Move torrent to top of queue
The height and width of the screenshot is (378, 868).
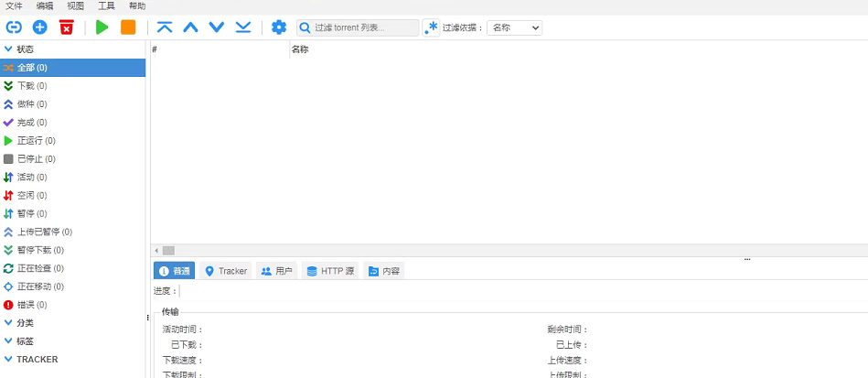(165, 27)
